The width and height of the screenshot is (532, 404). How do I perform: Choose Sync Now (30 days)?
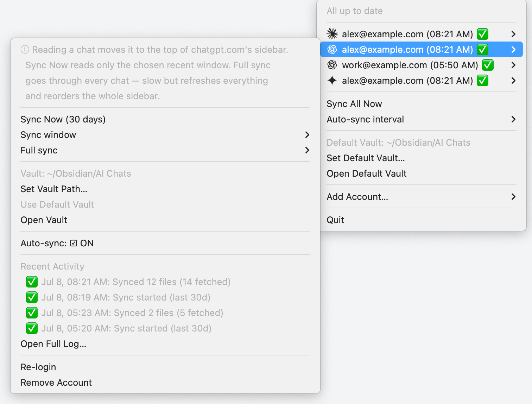coord(165,119)
